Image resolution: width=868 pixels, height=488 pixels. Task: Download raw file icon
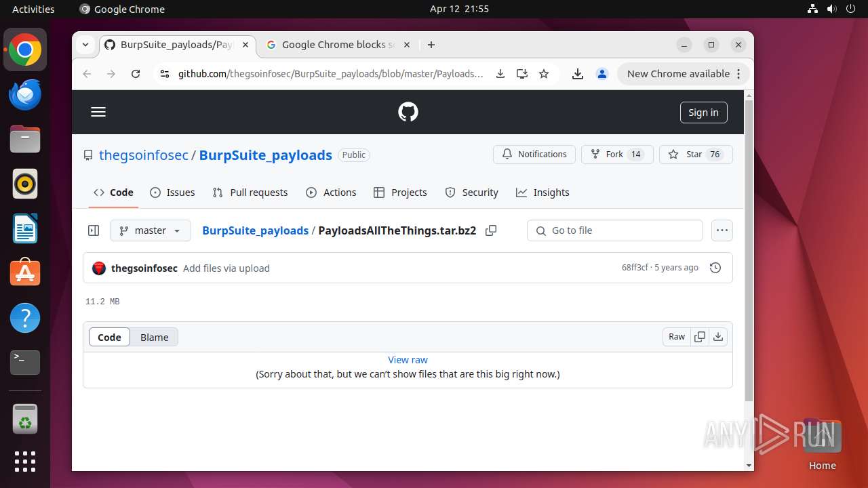pos(718,337)
